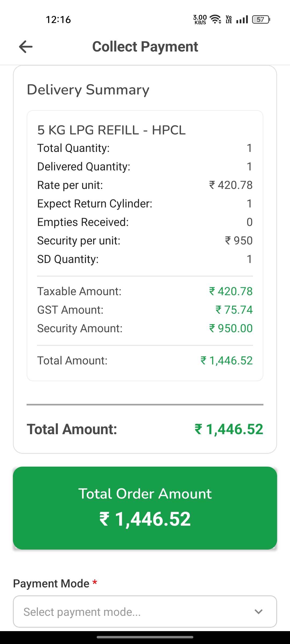This screenshot has width=290, height=644.
Task: Tap the home gesture bar
Action: point(145,637)
